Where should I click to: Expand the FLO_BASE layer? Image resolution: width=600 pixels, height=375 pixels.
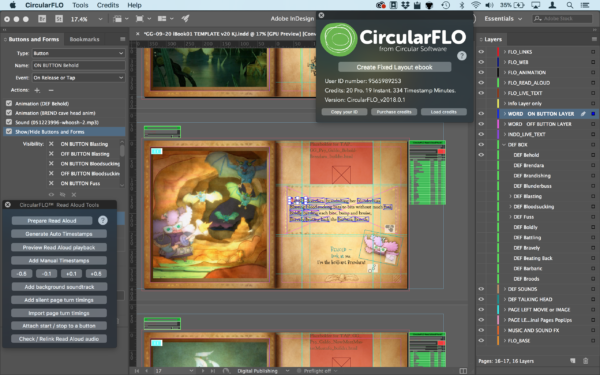505,341
